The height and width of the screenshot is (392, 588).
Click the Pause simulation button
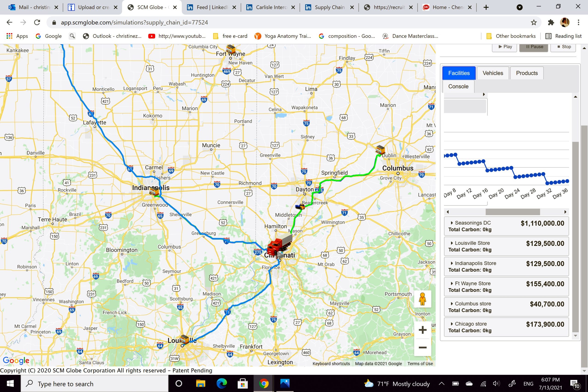[534, 47]
